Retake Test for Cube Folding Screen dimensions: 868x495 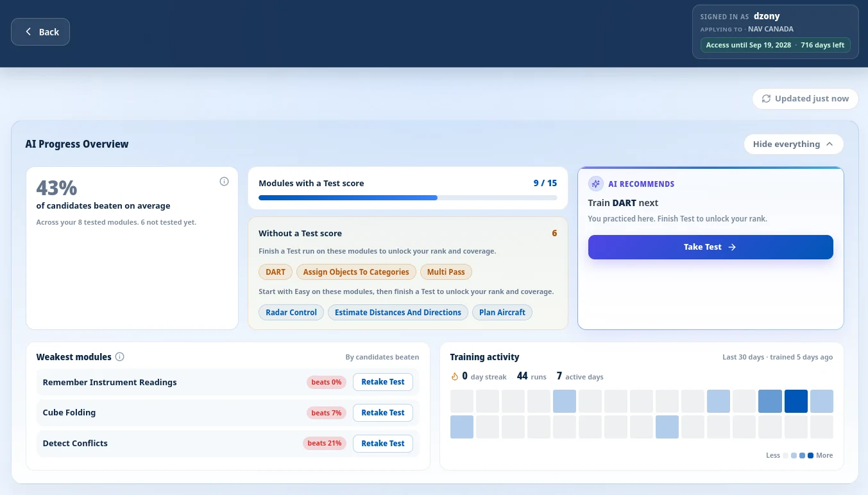pyautogui.click(x=382, y=413)
